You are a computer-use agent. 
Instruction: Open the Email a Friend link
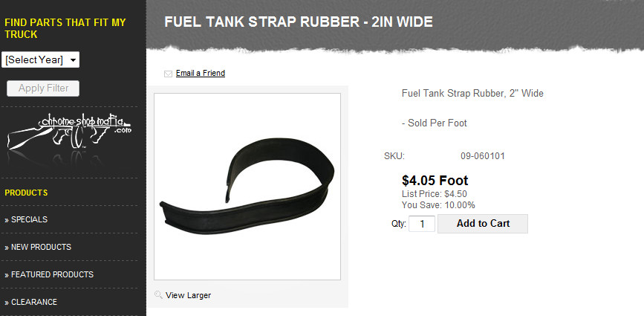click(x=201, y=73)
